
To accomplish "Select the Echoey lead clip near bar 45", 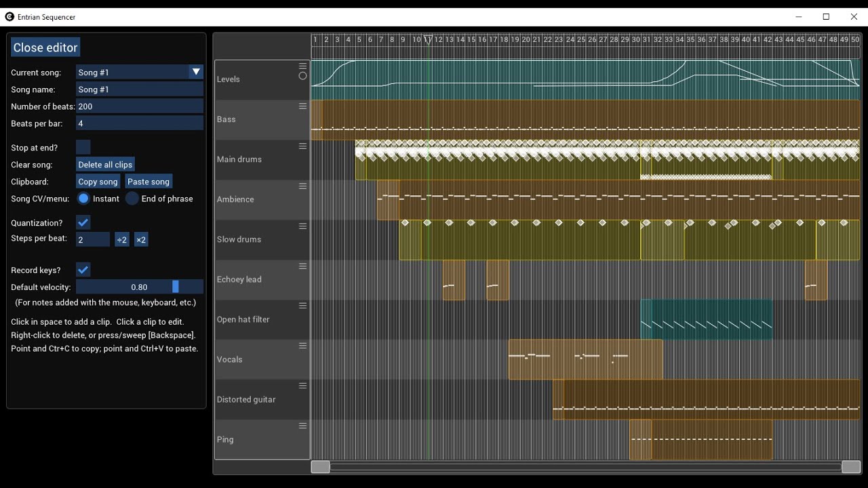I will pos(816,280).
